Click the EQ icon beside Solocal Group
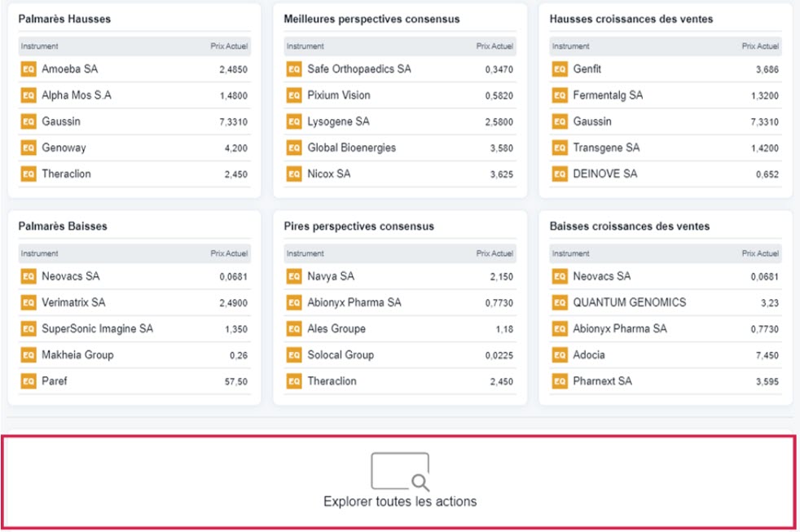 pyautogui.click(x=294, y=355)
